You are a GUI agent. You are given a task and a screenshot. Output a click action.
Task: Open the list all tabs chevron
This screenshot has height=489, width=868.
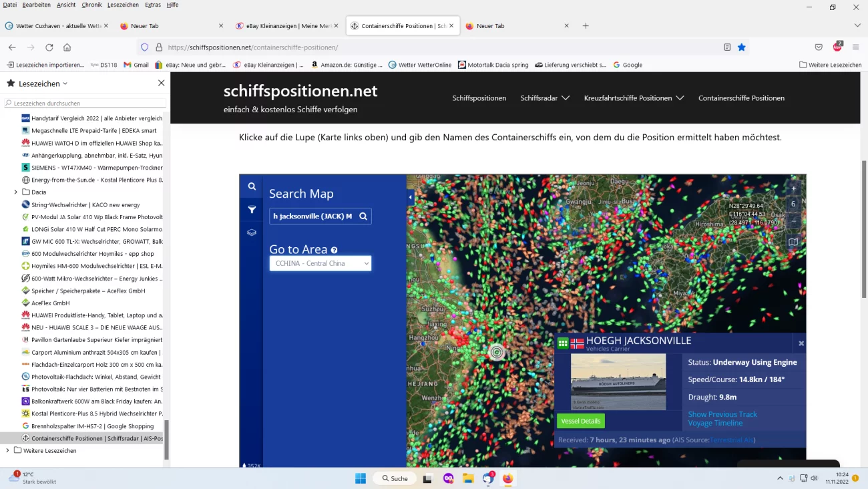[857, 25]
